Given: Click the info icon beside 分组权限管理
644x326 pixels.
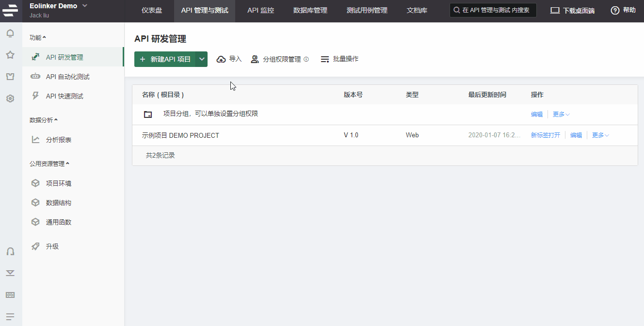Looking at the screenshot, I should [306, 59].
